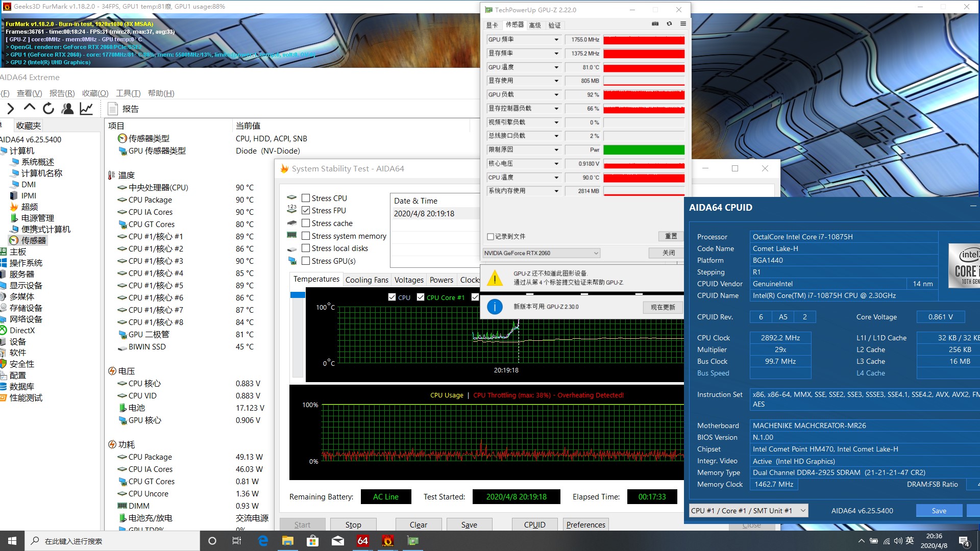Open CPU 温度 sensor dropdown in GPU-Z
This screenshot has height=551, width=980.
point(556,178)
